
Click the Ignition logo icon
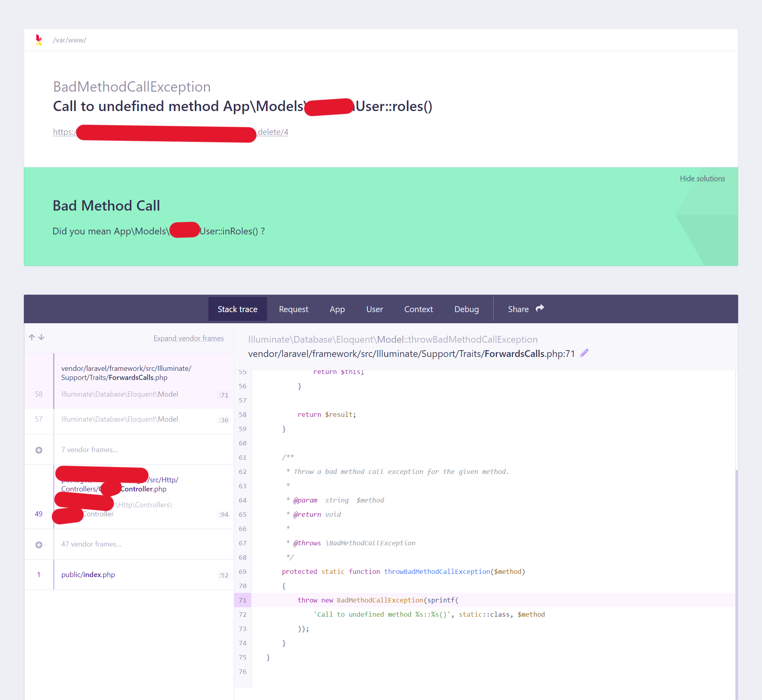point(39,40)
